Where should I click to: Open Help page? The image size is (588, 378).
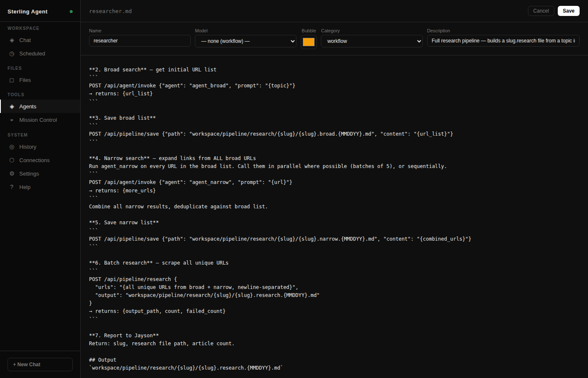pyautogui.click(x=40, y=187)
